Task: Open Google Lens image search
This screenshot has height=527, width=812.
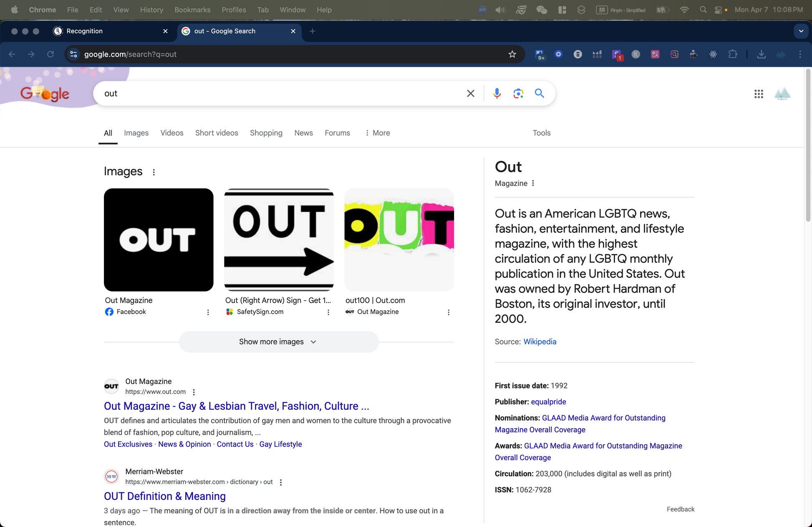Action: click(518, 93)
